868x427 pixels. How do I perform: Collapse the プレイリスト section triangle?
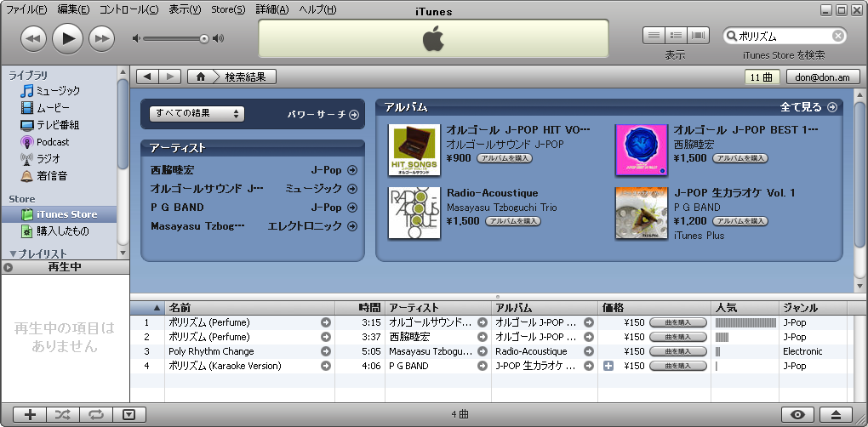pyautogui.click(x=14, y=253)
